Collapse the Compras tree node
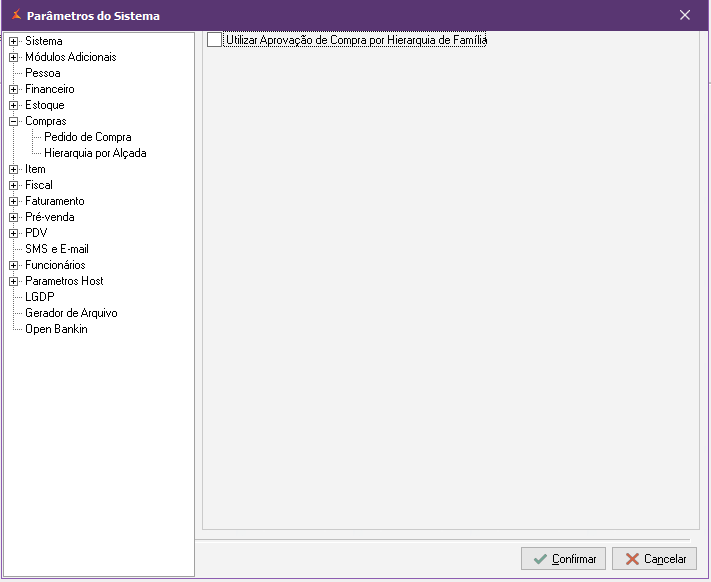This screenshot has width=711, height=582. (x=14, y=121)
